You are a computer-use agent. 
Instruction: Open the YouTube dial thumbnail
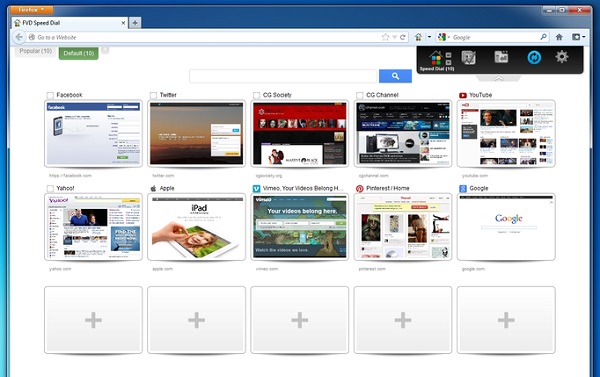pyautogui.click(x=506, y=134)
